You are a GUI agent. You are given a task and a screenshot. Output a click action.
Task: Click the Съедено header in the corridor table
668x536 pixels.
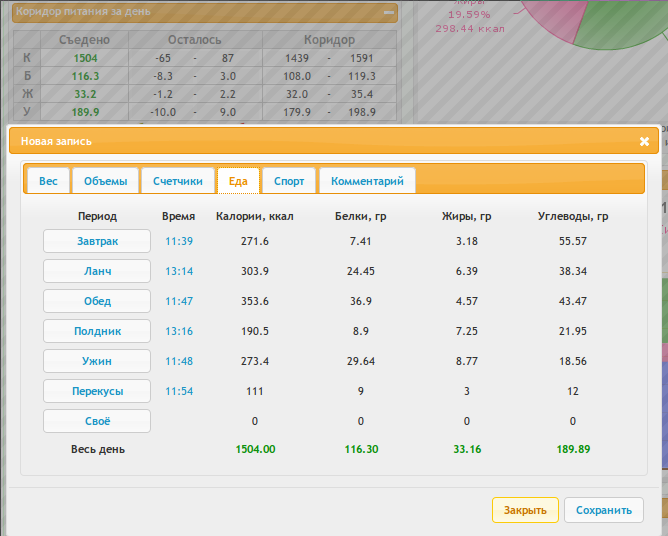(x=84, y=40)
